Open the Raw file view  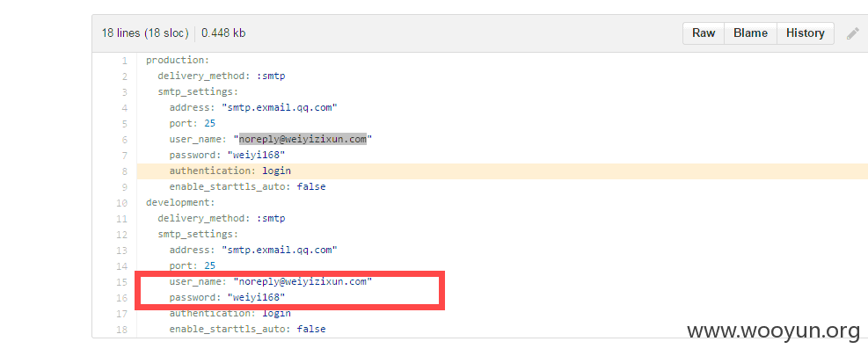click(x=704, y=33)
